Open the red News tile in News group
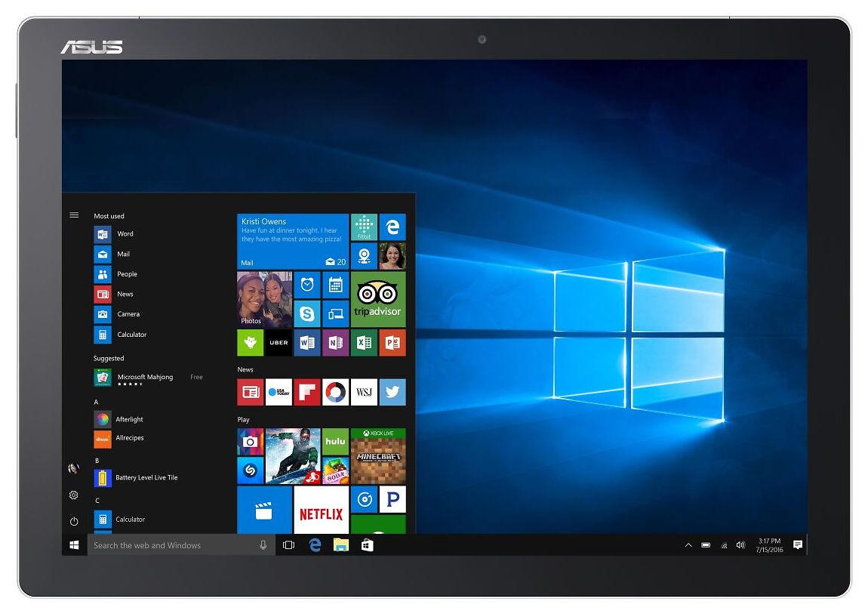Viewport: 868px width, 614px height. point(251,392)
